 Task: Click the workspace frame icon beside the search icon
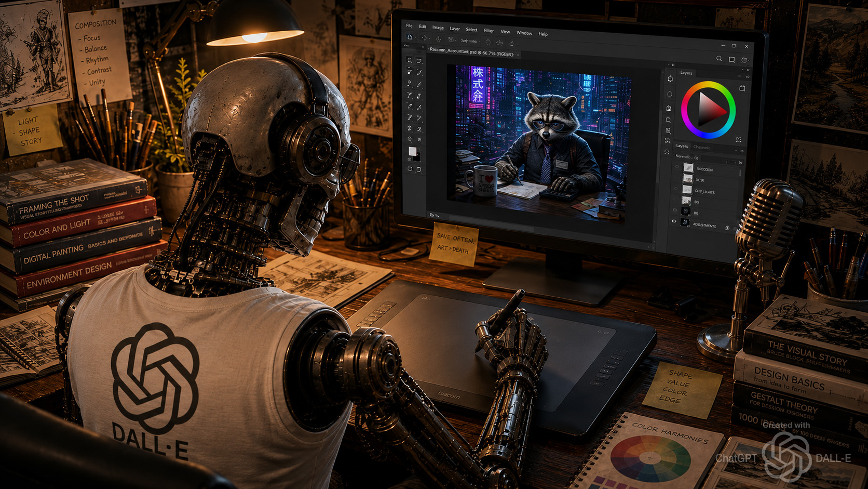[731, 60]
